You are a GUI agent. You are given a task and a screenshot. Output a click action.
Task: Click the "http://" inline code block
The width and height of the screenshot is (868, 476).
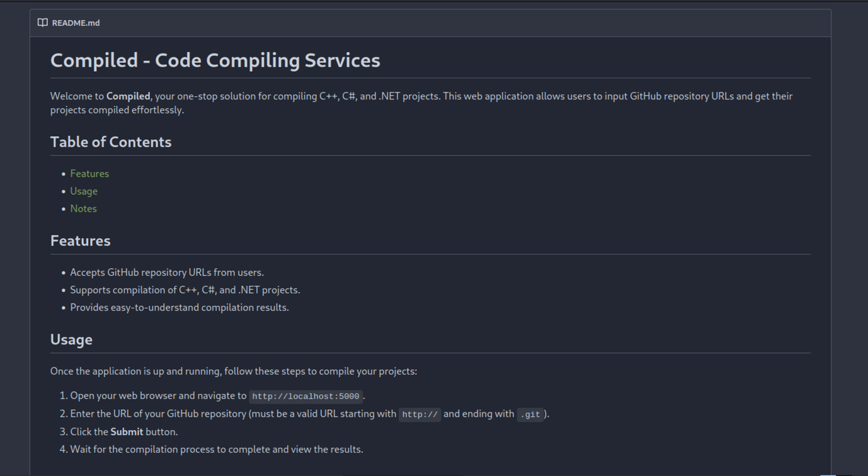[420, 414]
